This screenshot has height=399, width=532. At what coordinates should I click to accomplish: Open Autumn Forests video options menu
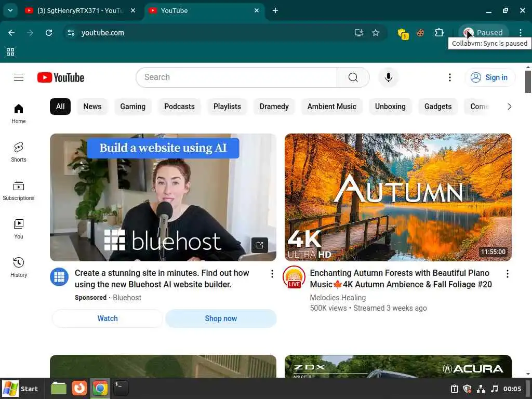tap(508, 274)
